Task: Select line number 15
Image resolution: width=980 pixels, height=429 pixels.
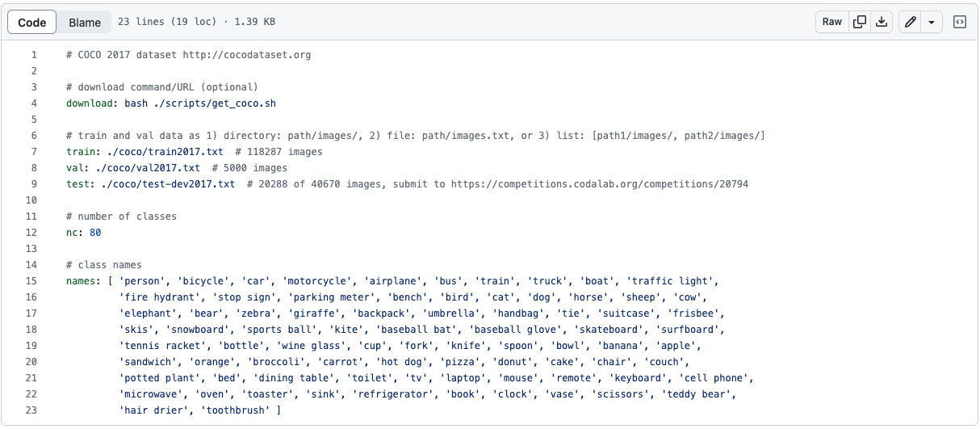Action: pos(31,281)
